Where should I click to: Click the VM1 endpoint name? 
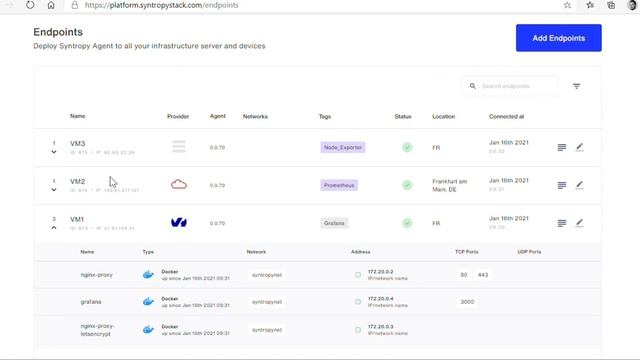coord(77,220)
